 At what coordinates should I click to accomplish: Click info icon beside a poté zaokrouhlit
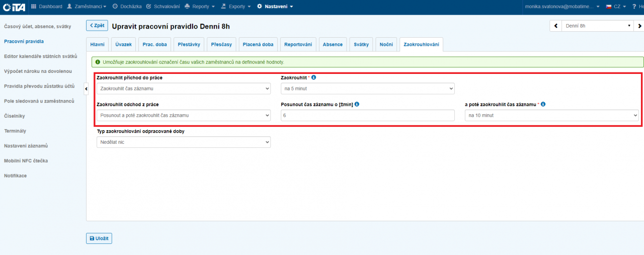tap(543, 104)
